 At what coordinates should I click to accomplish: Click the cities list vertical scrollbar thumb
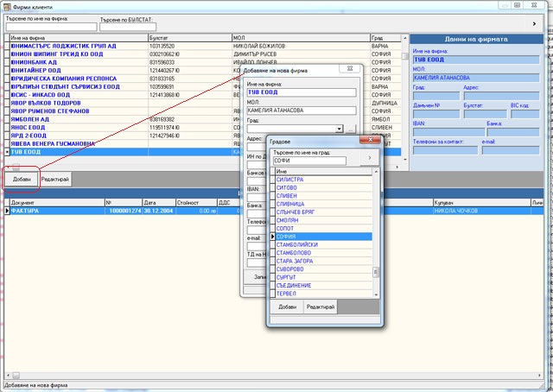point(376,272)
